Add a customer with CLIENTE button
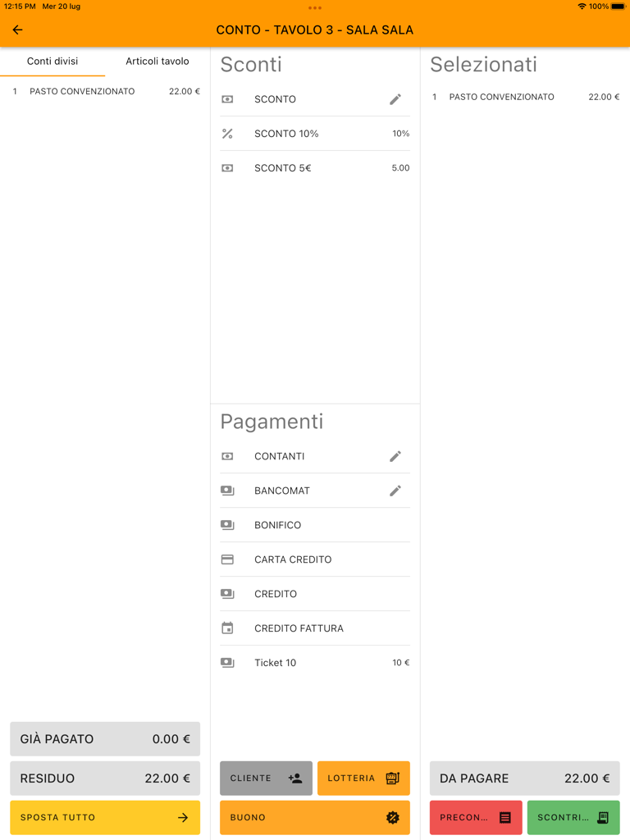 266,778
